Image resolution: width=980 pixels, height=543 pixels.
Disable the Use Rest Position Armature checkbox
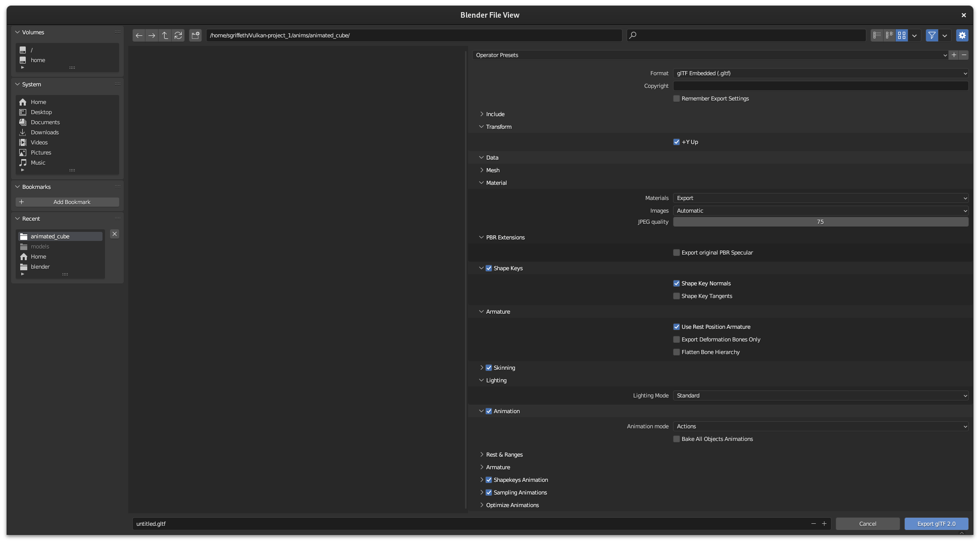coord(677,327)
